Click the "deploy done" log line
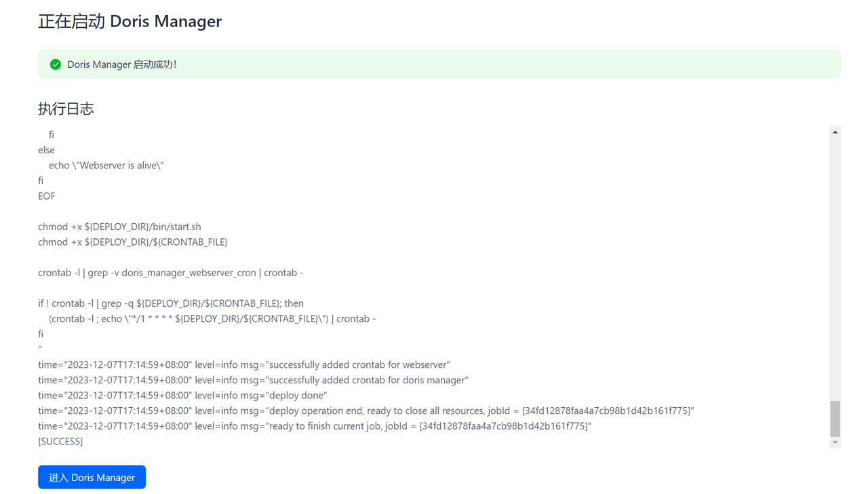 coord(182,396)
